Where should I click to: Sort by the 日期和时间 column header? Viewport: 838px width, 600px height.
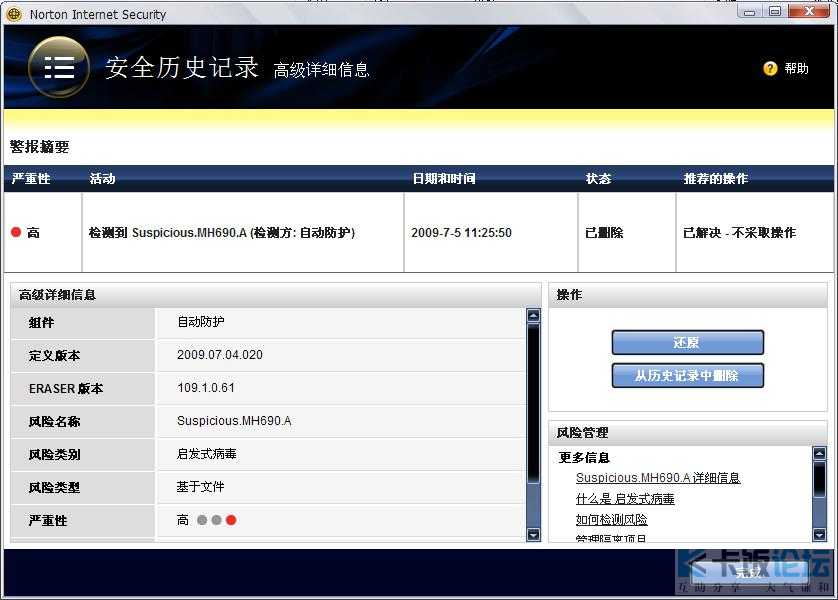click(x=444, y=178)
